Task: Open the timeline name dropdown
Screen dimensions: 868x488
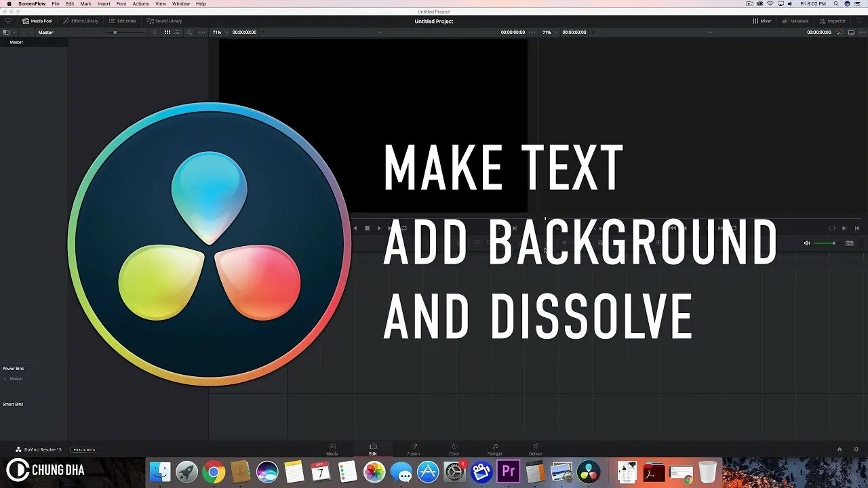Action: click(710, 33)
